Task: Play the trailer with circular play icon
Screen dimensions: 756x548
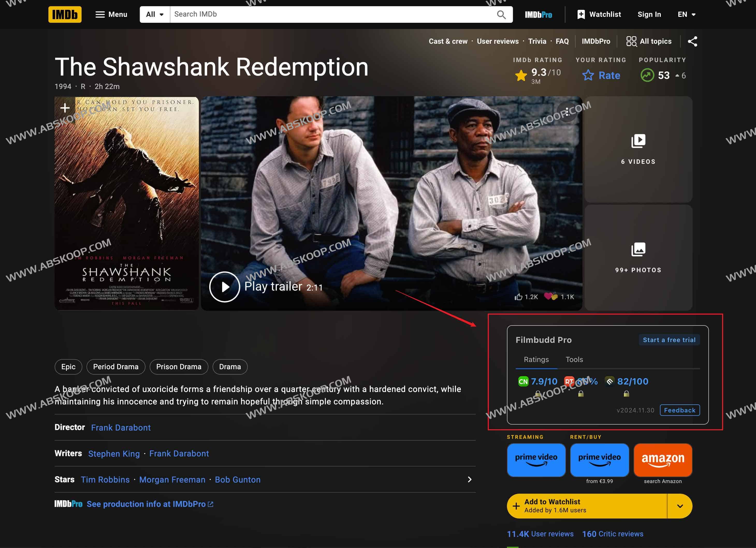Action: click(x=224, y=287)
